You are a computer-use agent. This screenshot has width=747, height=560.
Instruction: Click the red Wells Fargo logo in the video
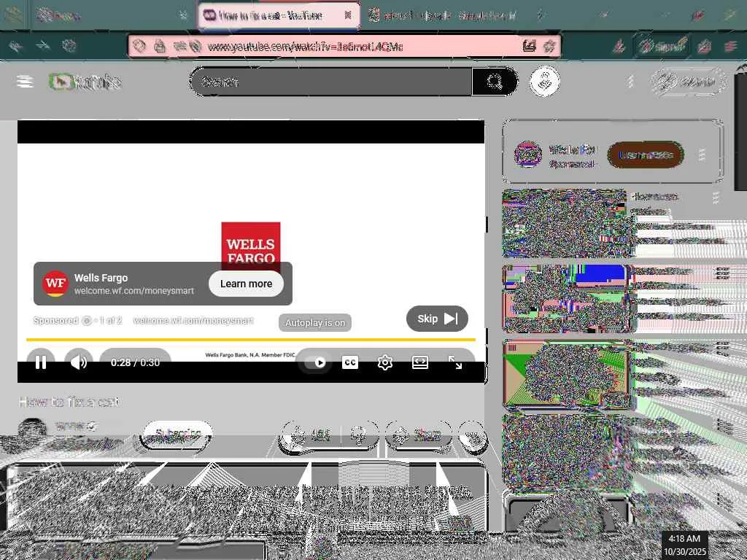(x=251, y=242)
